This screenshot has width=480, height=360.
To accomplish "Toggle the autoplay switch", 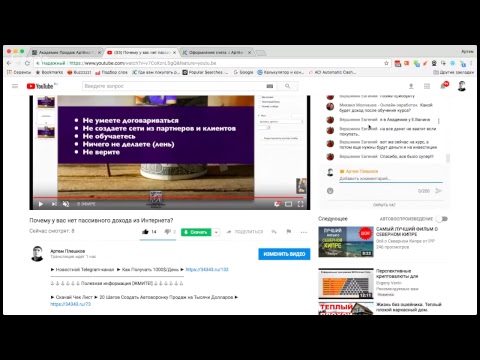I will tap(442, 219).
